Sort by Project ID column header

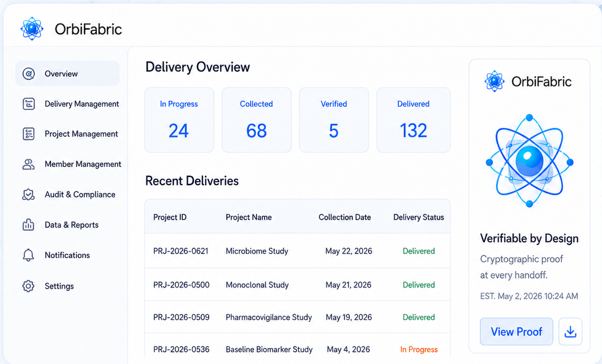pos(170,217)
